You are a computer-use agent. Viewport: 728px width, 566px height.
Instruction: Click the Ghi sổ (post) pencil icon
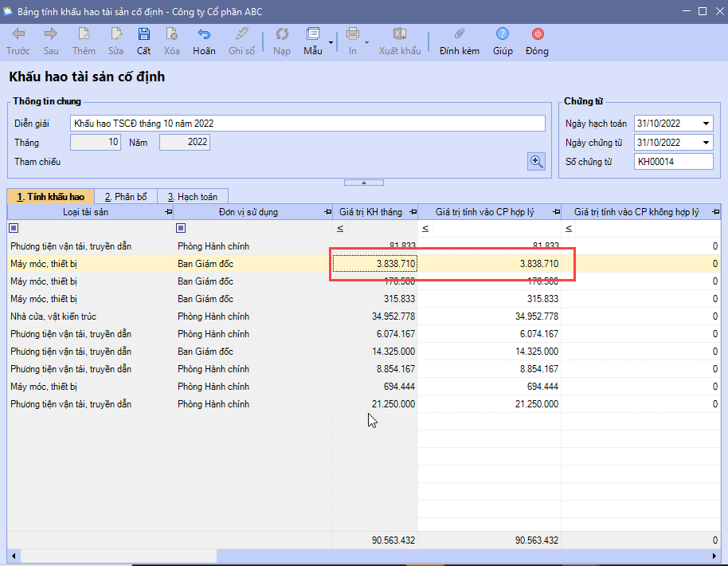pos(241,34)
